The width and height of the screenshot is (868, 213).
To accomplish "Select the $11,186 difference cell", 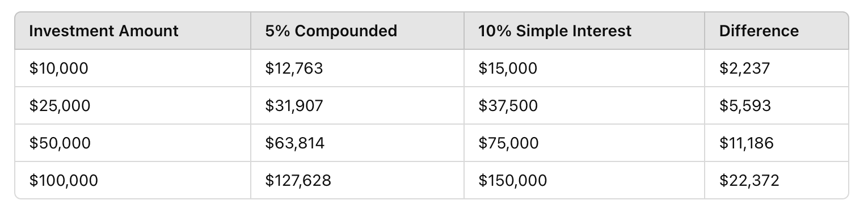I will point(776,143).
